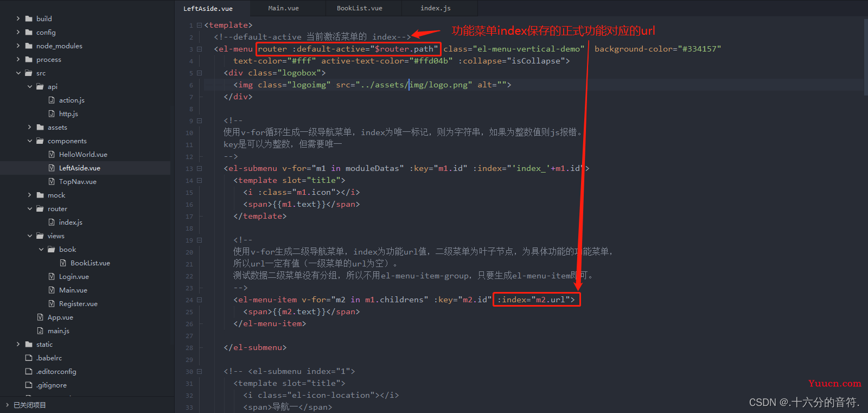The image size is (868, 413).
Task: Fold the template block at line 1
Action: [x=199, y=25]
